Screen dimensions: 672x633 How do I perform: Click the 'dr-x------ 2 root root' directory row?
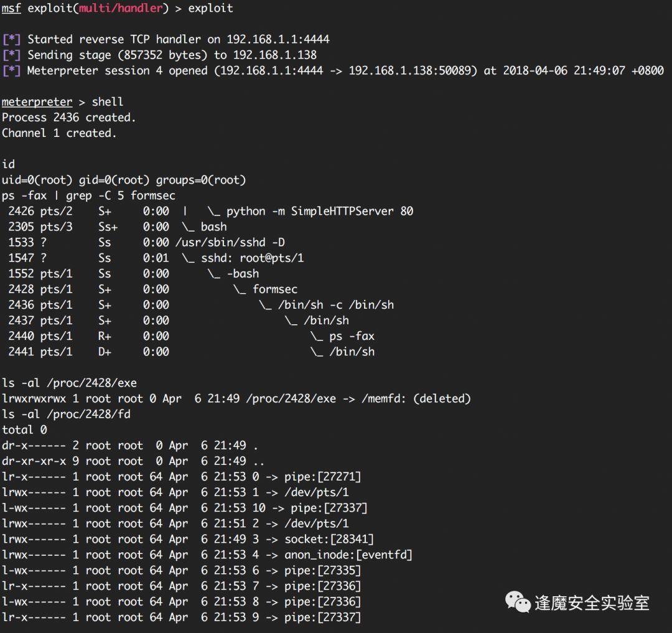130,446
